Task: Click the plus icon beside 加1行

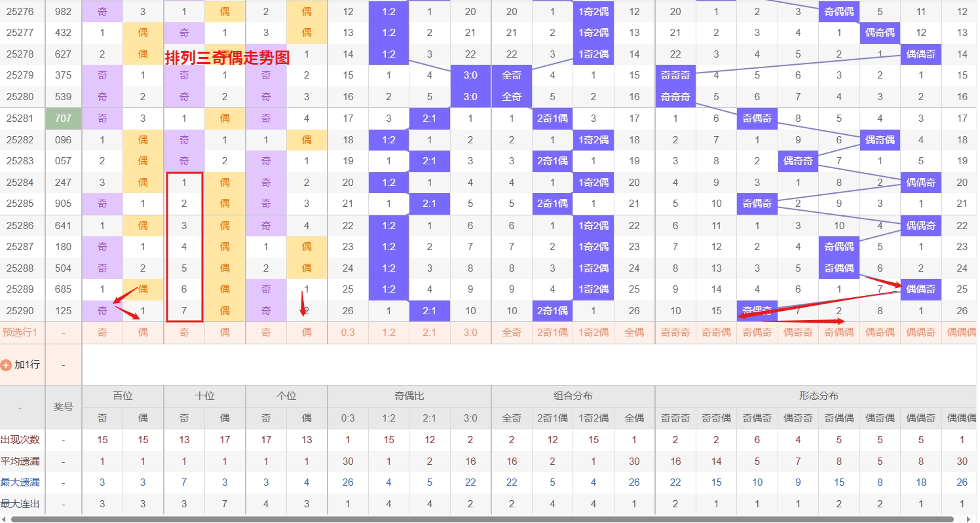Action: (x=6, y=365)
